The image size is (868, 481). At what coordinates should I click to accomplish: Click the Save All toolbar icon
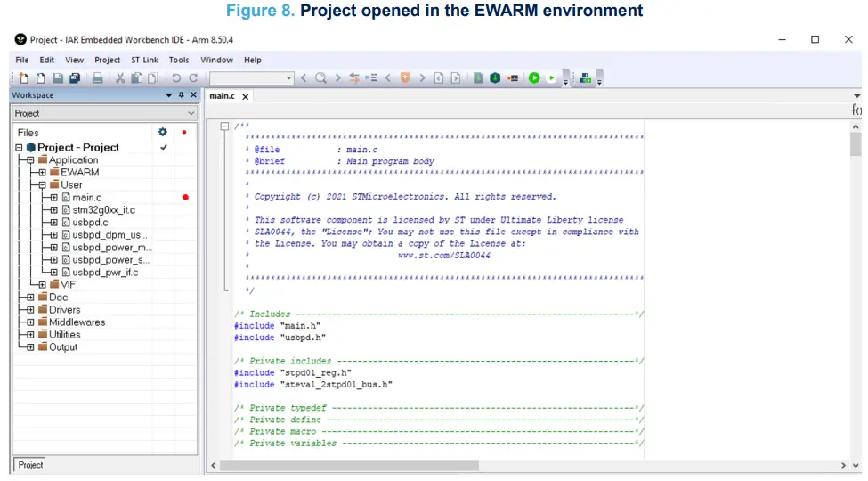(x=75, y=78)
